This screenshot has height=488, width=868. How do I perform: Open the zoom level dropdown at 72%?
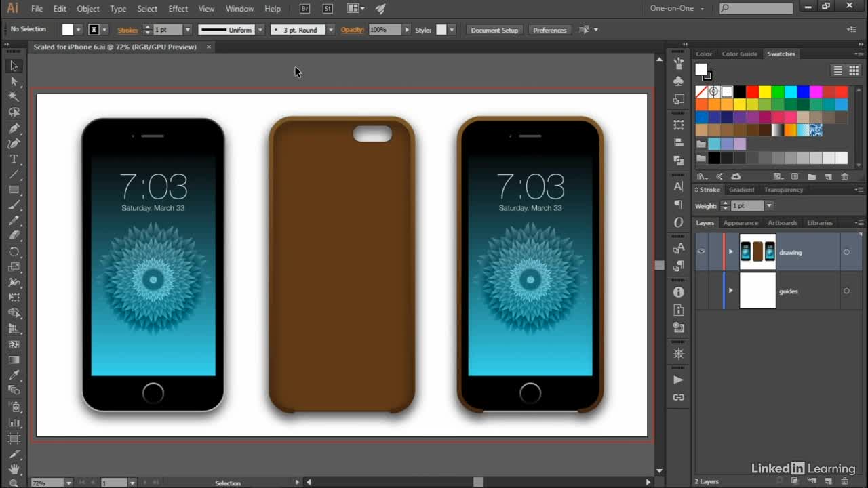(68, 483)
